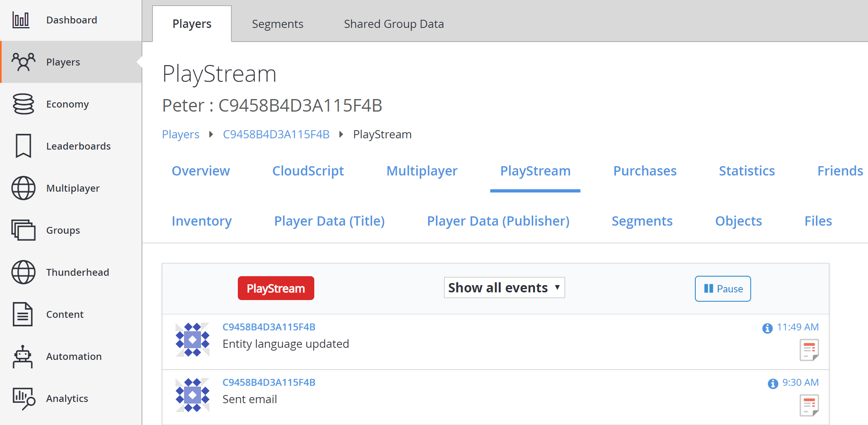The height and width of the screenshot is (425, 868).
Task: Open the Shared Group Data tab
Action: pos(394,23)
